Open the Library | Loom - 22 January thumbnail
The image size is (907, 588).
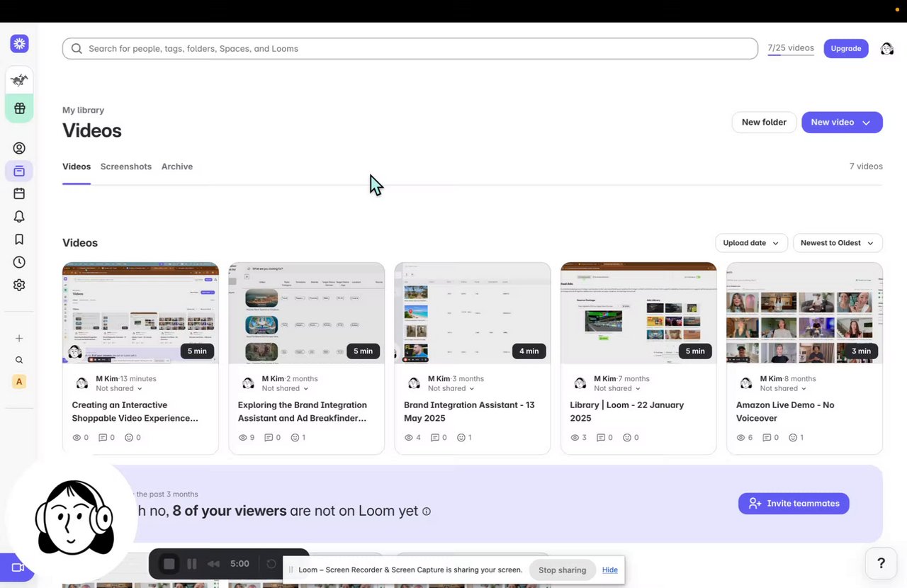coord(638,313)
